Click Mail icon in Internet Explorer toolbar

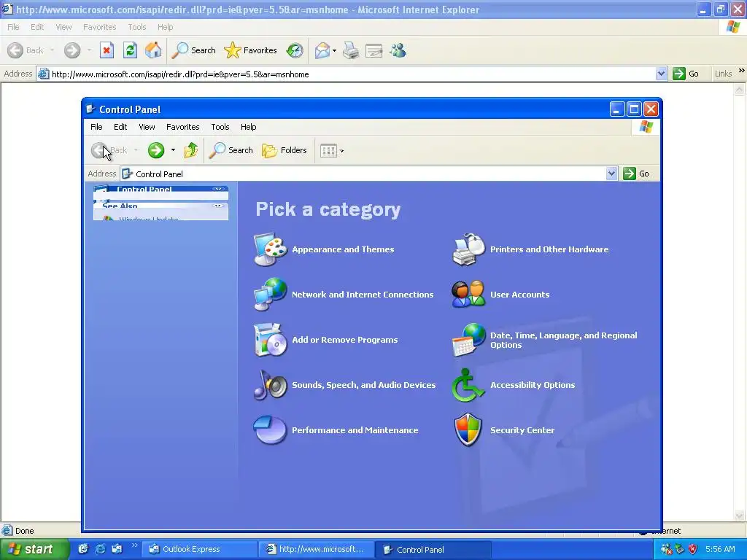click(322, 50)
